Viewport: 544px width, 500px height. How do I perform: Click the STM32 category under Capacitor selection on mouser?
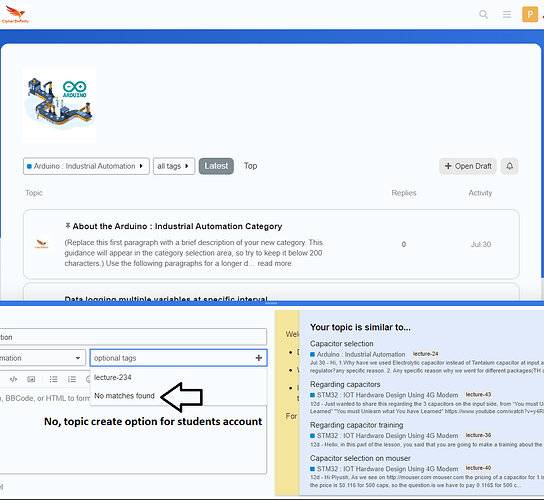click(x=384, y=469)
